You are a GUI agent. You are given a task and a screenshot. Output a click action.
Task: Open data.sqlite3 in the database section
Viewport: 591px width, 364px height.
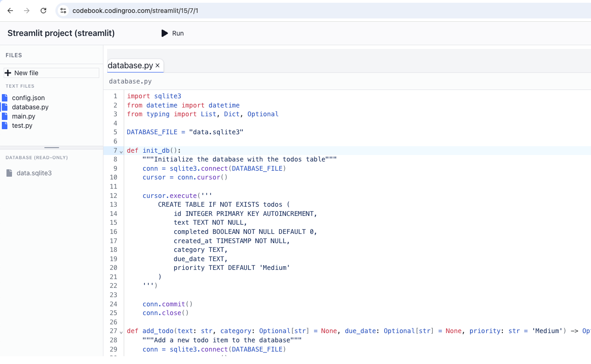34,173
